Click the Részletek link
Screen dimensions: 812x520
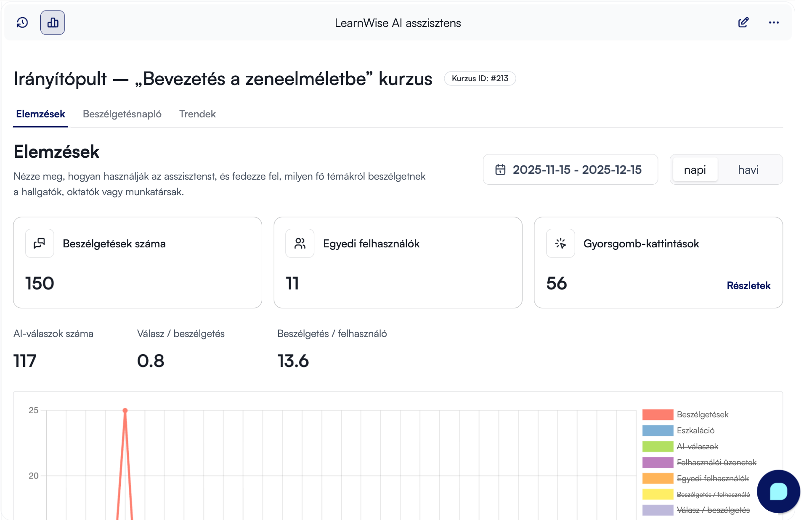[748, 286]
